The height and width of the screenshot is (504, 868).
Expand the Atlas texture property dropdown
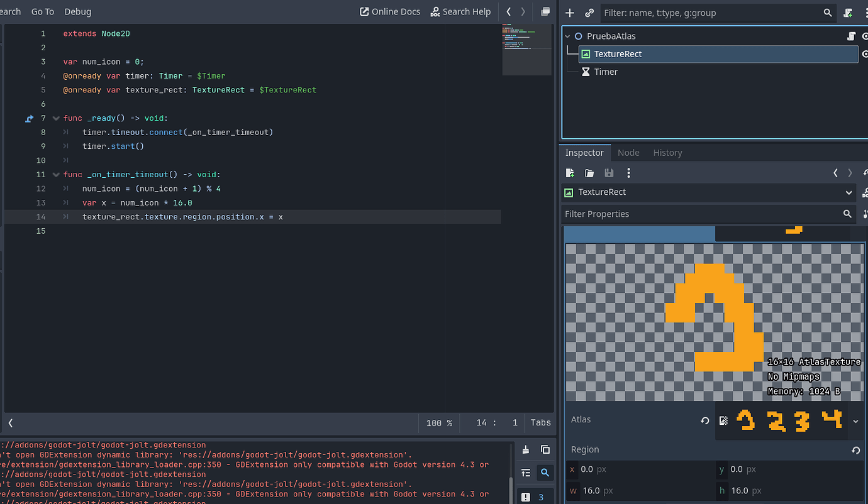(854, 421)
